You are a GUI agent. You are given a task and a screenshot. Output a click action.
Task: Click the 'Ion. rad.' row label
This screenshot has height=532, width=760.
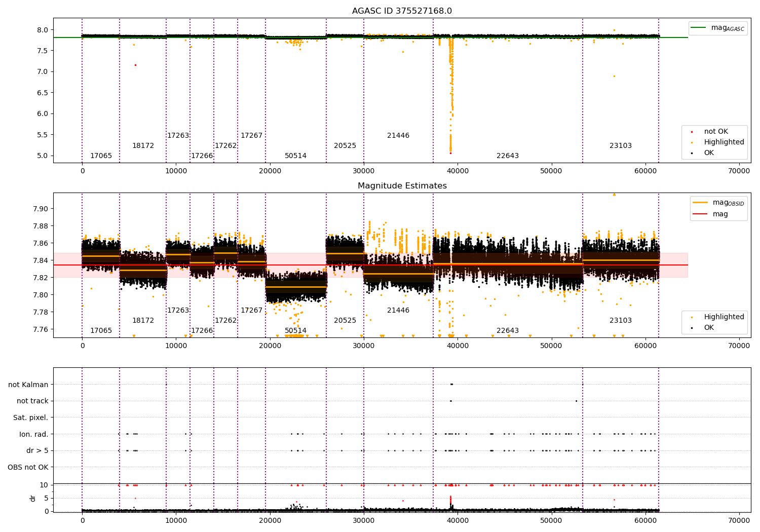tap(34, 434)
